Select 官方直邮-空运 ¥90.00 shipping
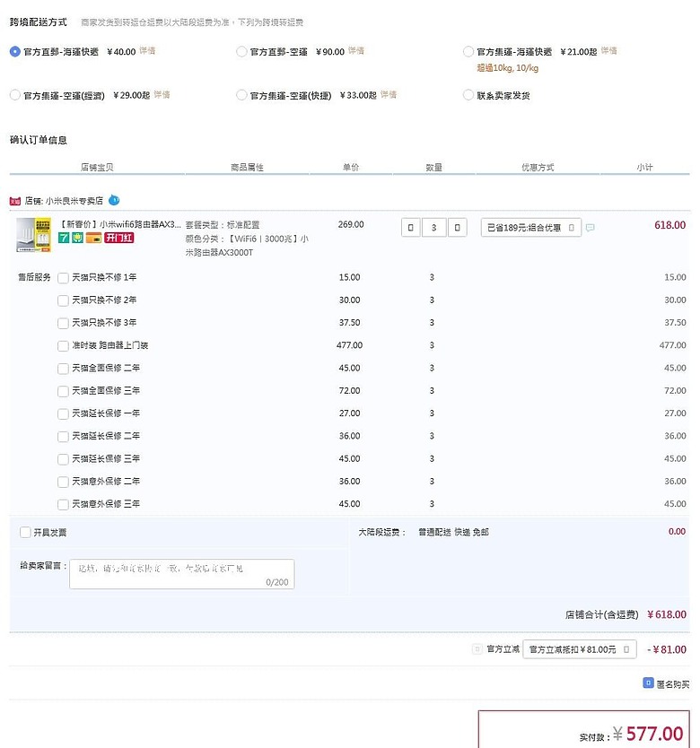700x748 pixels. tap(241, 51)
